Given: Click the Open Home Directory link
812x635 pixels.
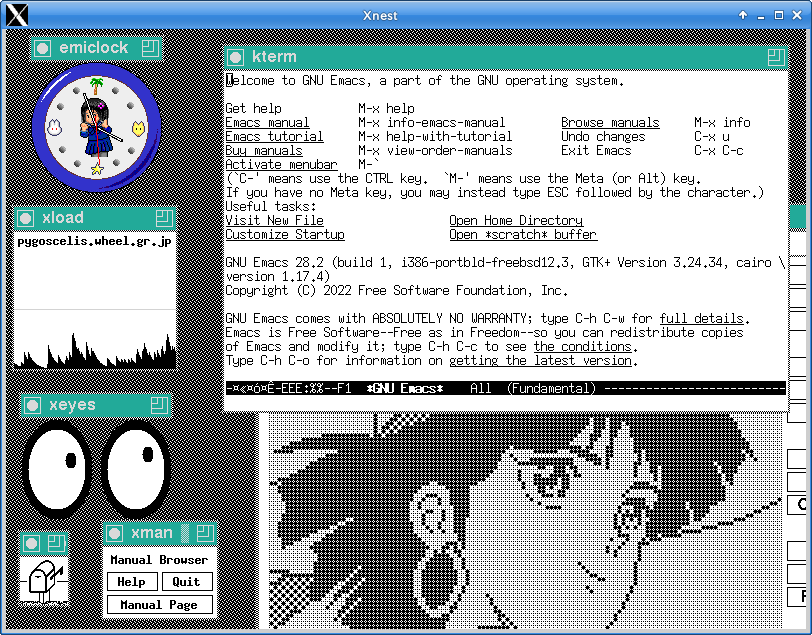Looking at the screenshot, I should pyautogui.click(x=516, y=221).
